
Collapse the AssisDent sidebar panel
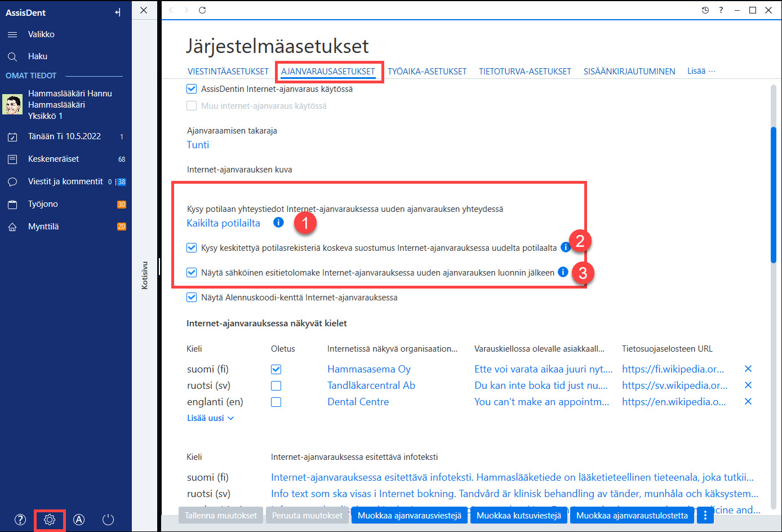[118, 12]
